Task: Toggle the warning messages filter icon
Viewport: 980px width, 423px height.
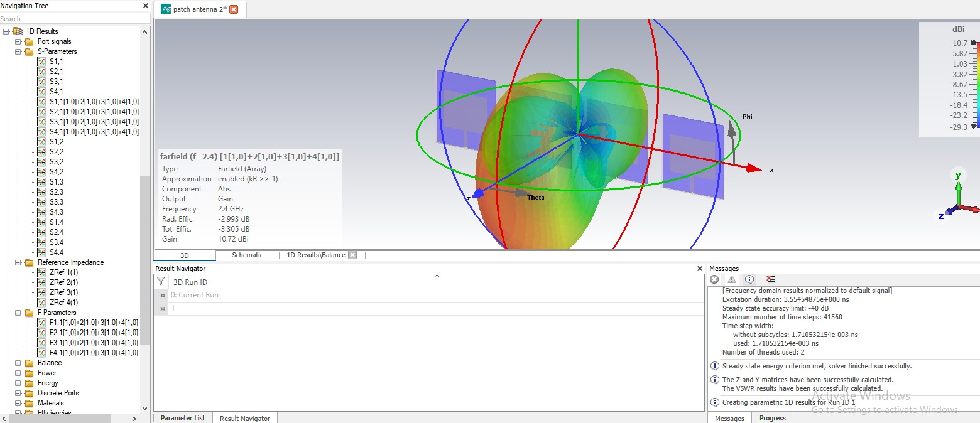Action: (x=731, y=279)
